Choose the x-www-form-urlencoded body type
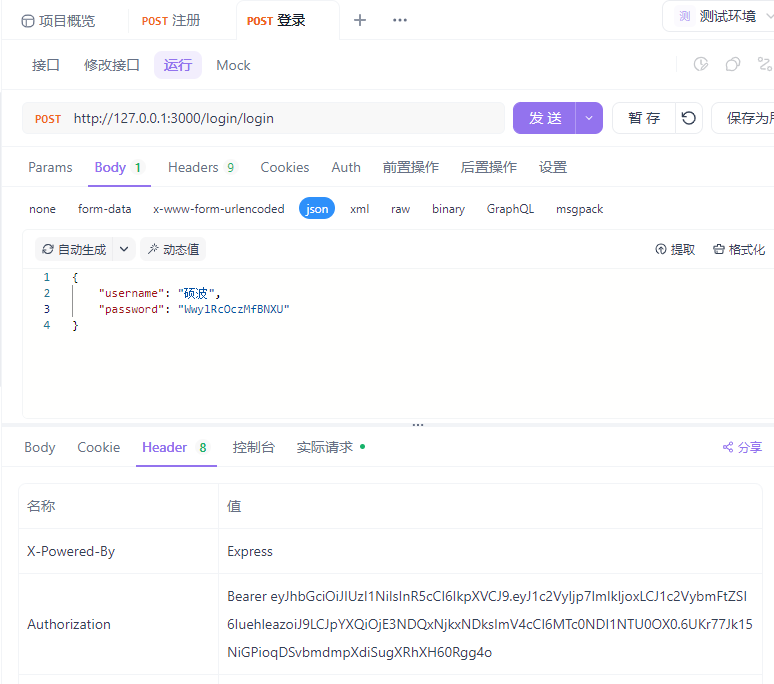774x684 pixels. click(218, 209)
